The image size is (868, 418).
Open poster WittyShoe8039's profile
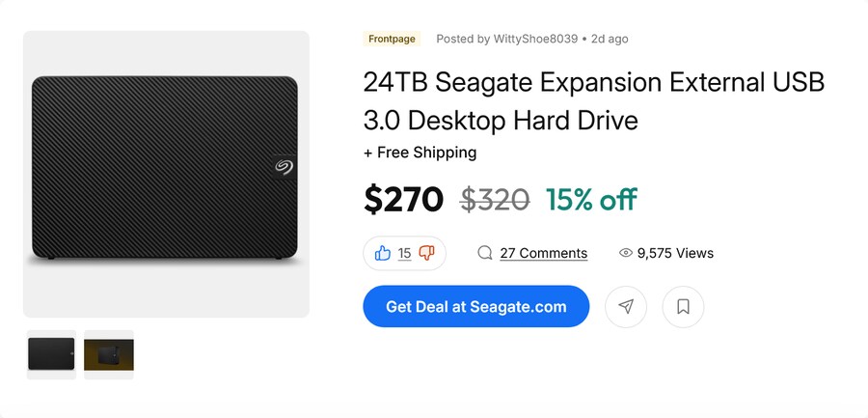tap(534, 39)
